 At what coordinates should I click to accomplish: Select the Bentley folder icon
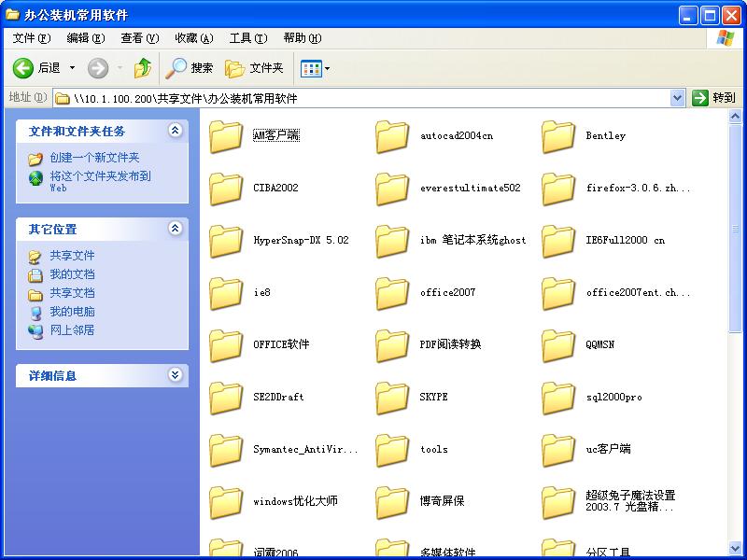[x=558, y=136]
